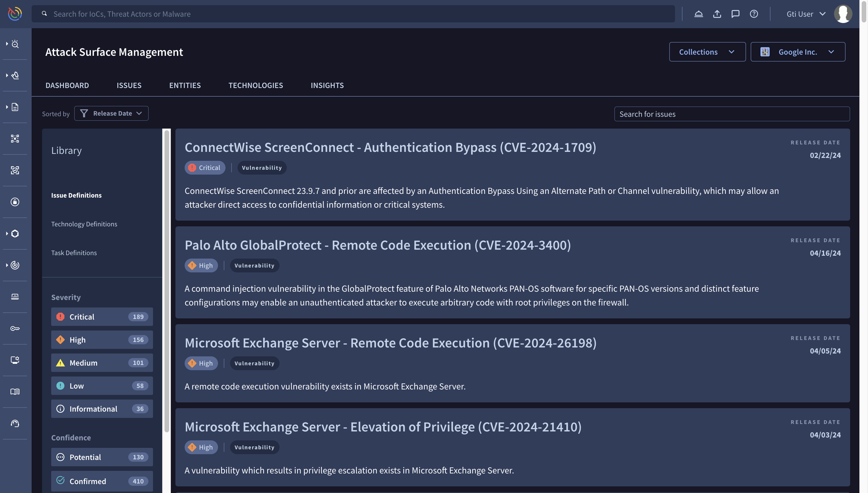Open the graph nodes sidebar icon
This screenshot has width=868, height=493.
(x=15, y=138)
